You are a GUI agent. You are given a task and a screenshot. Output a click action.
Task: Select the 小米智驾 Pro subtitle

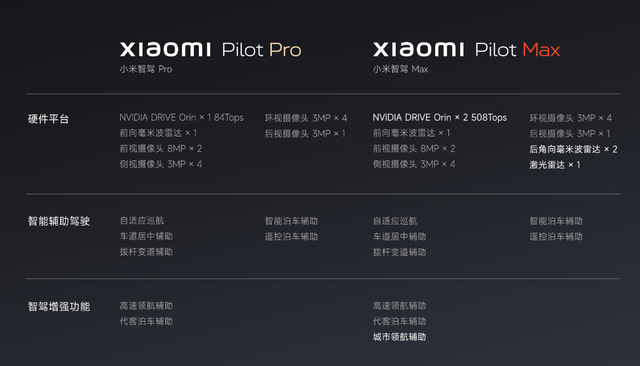point(146,69)
